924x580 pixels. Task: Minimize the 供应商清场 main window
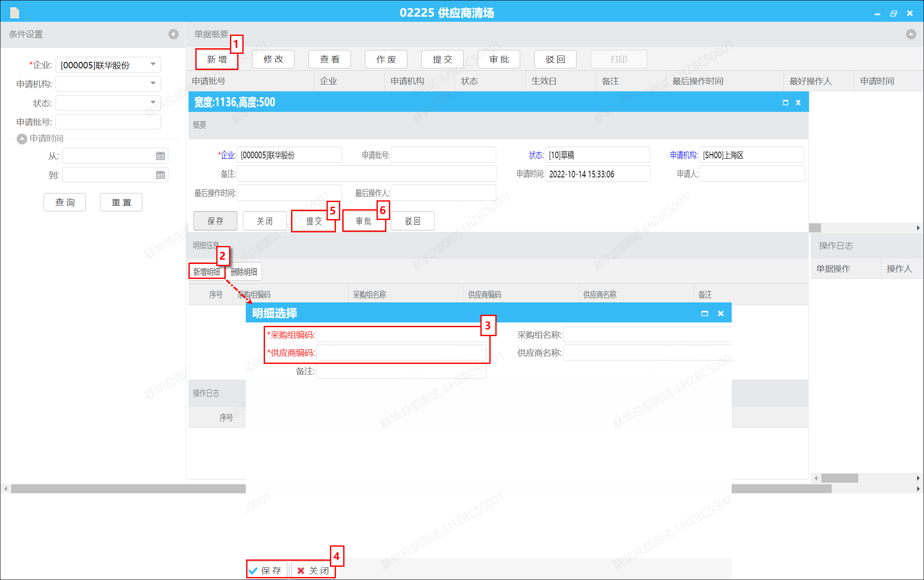click(877, 14)
